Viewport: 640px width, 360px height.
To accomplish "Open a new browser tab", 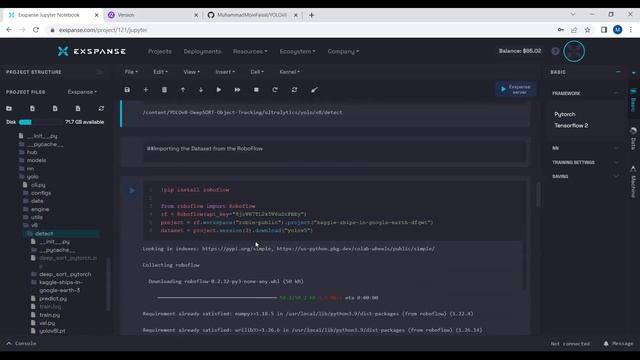I will click(311, 15).
